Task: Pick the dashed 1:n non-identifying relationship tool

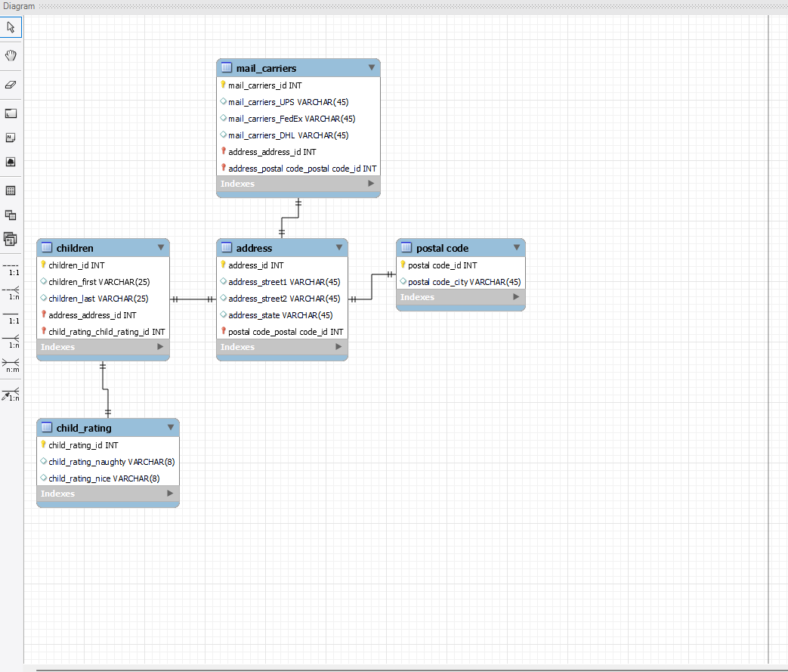Action: click(x=11, y=293)
